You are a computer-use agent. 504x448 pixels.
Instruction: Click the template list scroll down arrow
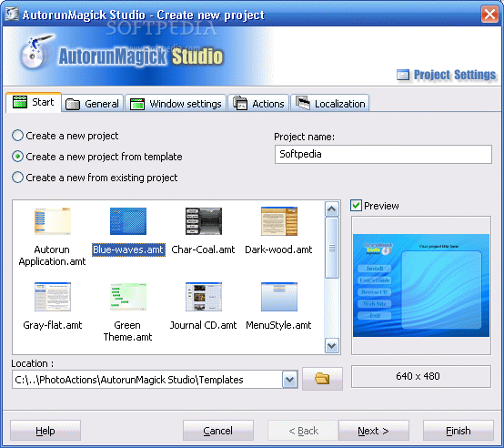coord(332,346)
